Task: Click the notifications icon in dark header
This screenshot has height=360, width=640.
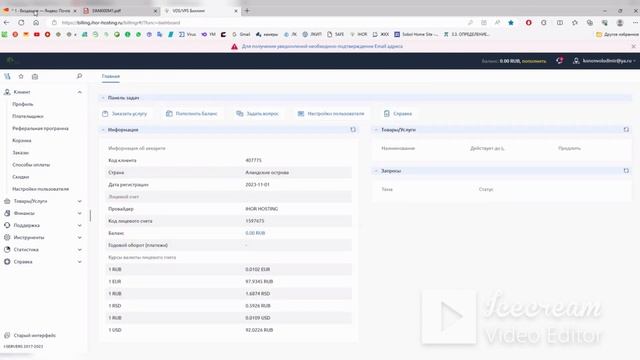Action: coord(560,60)
